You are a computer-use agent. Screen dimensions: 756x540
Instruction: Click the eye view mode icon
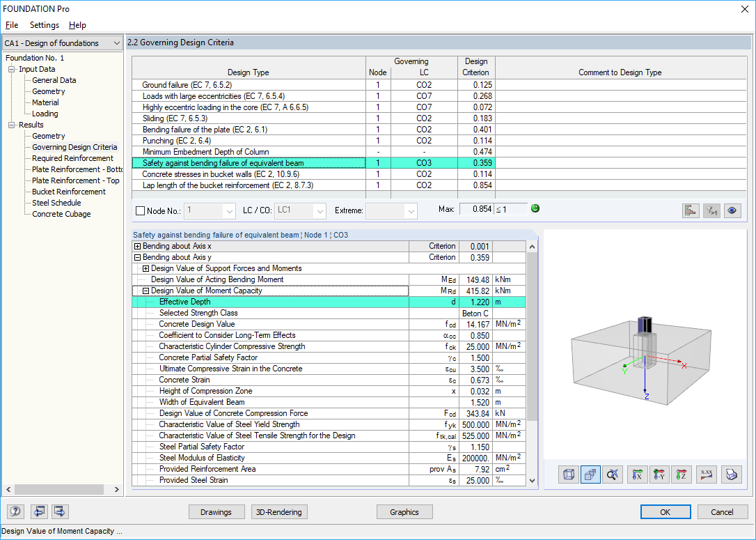[x=732, y=210]
